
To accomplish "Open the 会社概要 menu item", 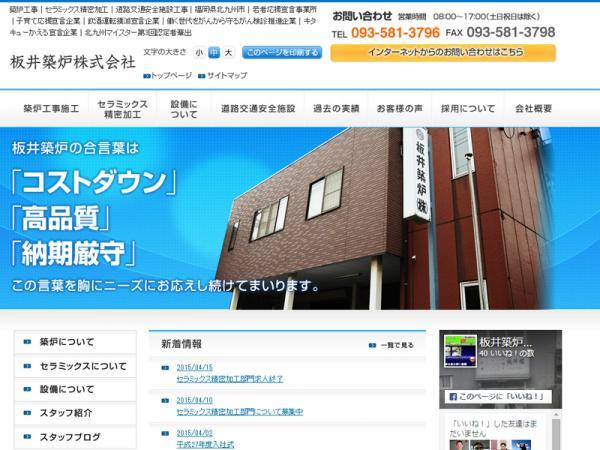I will click(533, 109).
